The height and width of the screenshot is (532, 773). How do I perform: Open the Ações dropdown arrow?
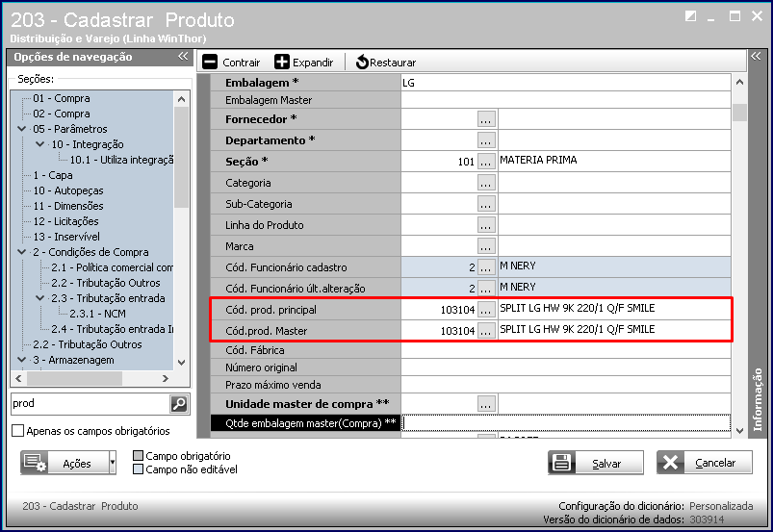[113, 463]
